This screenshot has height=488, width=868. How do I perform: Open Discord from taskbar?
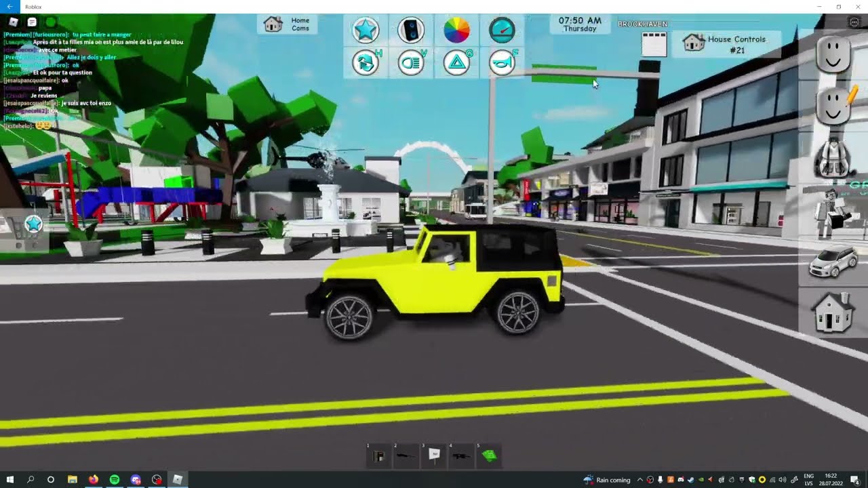pos(136,480)
